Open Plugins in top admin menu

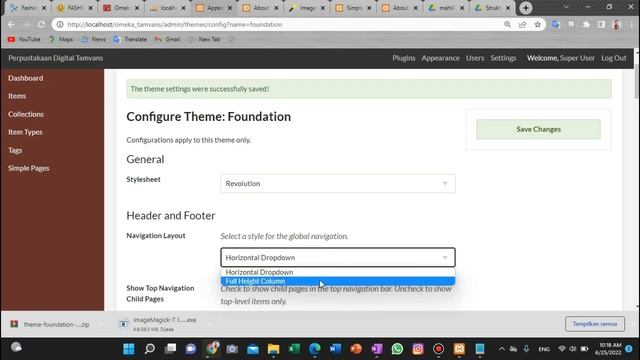coord(404,58)
